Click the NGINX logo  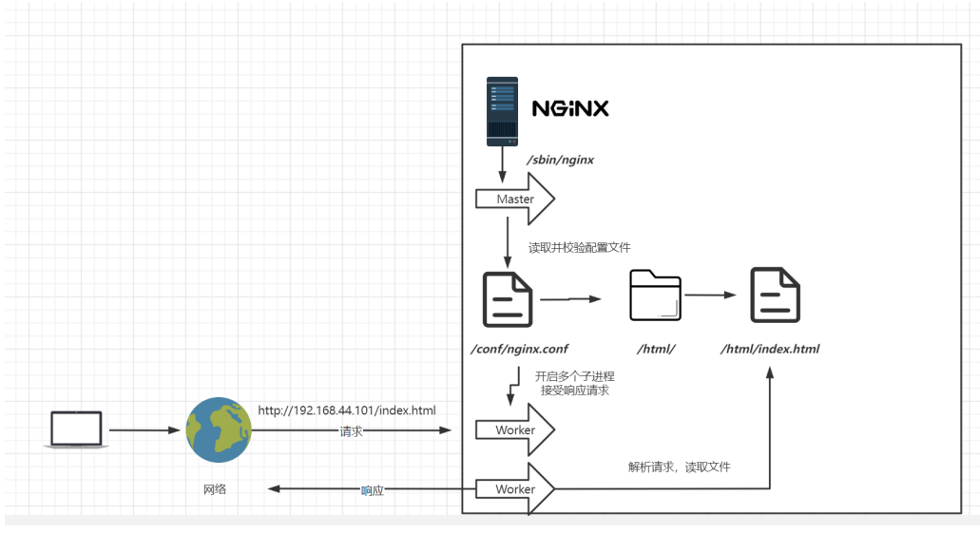[x=570, y=108]
